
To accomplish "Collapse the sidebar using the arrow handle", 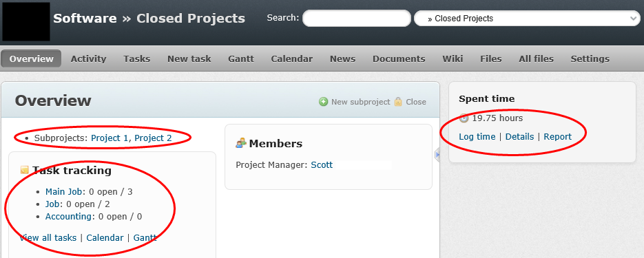I will [437, 155].
